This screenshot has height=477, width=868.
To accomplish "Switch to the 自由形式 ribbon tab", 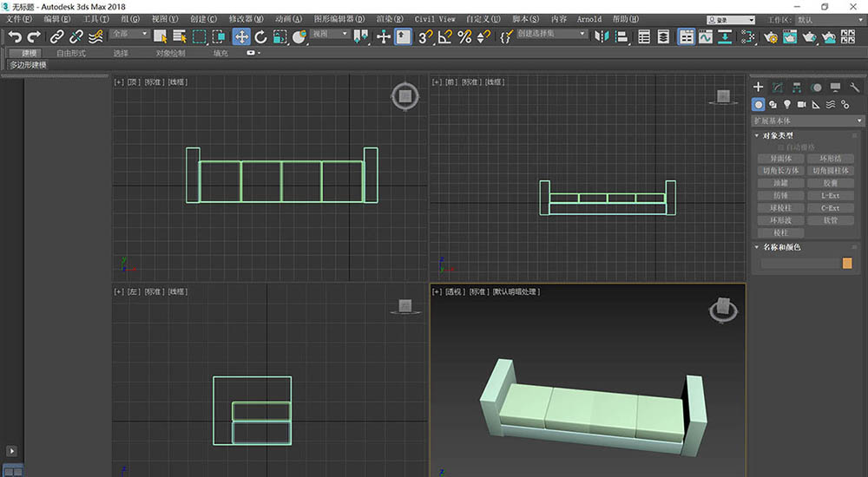I will click(x=71, y=53).
